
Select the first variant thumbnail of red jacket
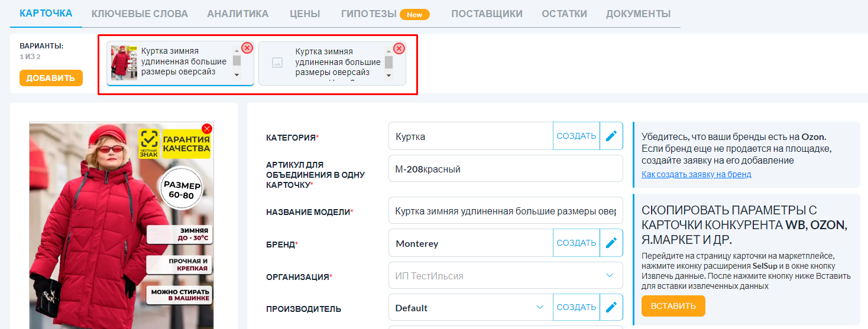click(124, 62)
